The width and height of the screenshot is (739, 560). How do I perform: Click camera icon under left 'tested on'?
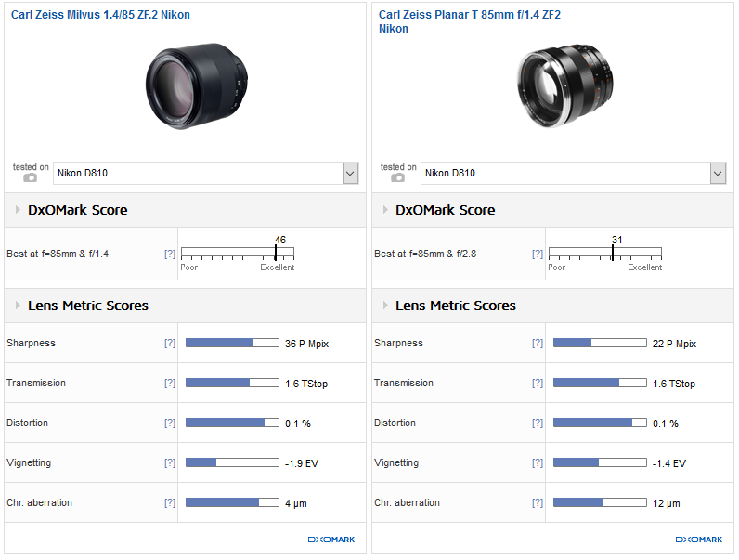(x=31, y=177)
